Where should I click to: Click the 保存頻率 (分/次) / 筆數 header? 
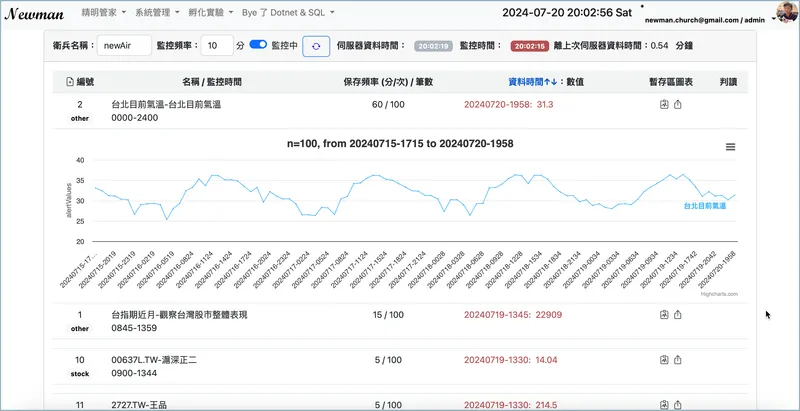click(388, 82)
